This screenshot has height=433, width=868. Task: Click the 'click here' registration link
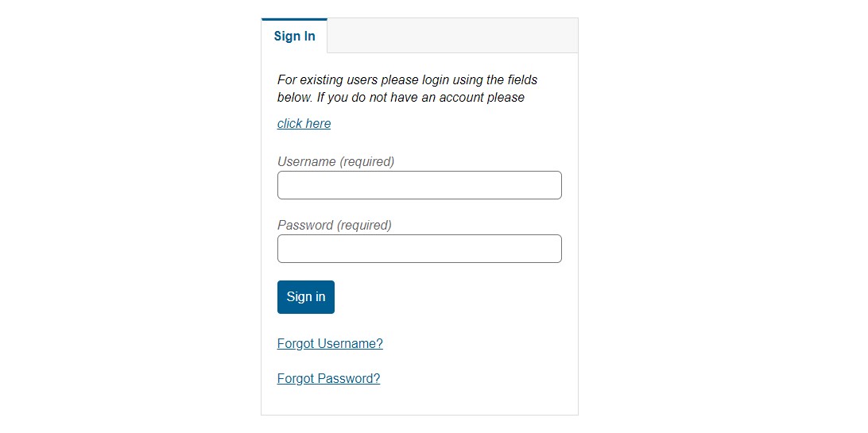pyautogui.click(x=304, y=124)
